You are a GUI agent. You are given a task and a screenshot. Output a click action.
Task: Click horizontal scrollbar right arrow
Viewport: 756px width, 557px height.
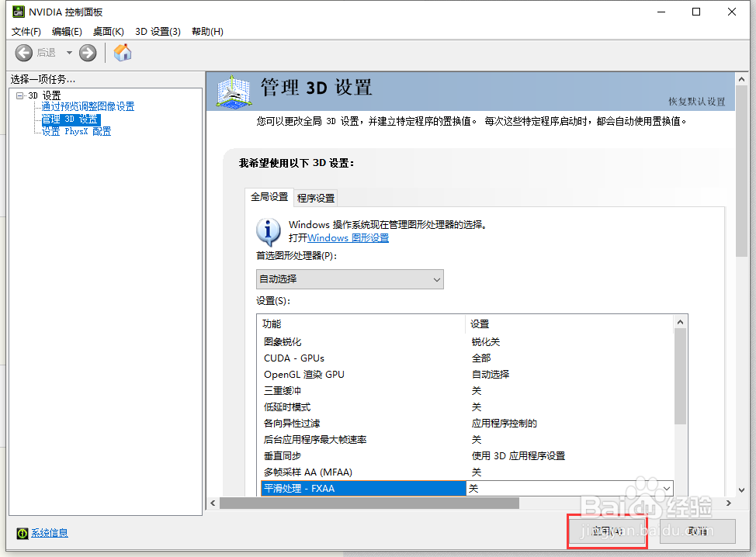[x=729, y=503]
